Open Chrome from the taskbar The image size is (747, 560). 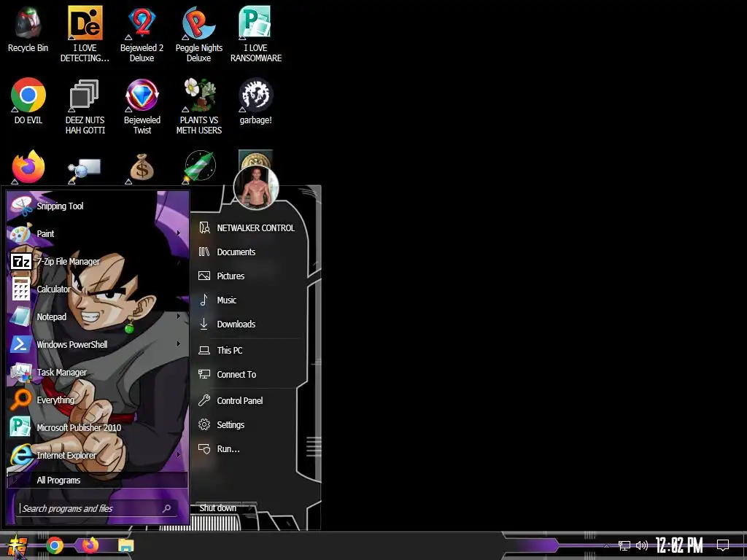[54, 545]
